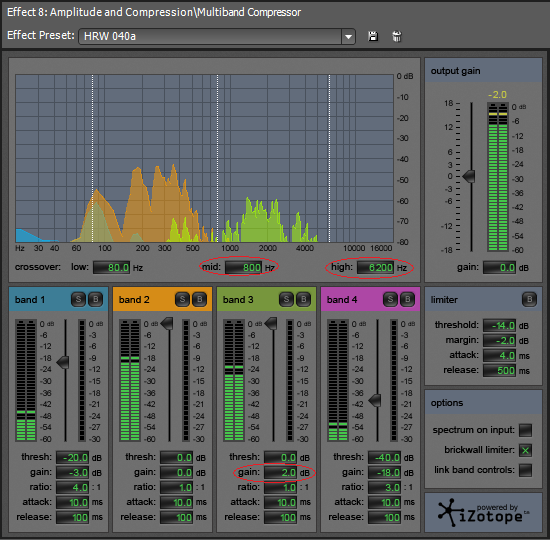Enable the spectrum on input option

pos(525,430)
